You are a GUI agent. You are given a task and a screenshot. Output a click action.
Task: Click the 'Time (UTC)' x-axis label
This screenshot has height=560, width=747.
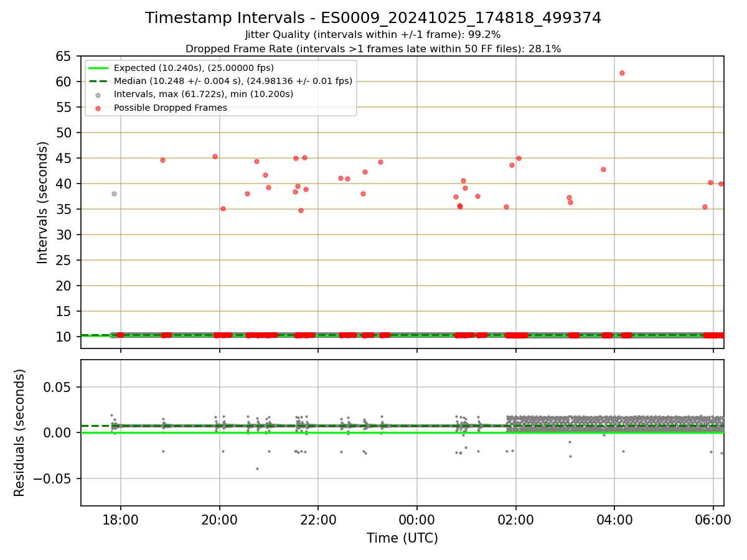[x=402, y=538]
